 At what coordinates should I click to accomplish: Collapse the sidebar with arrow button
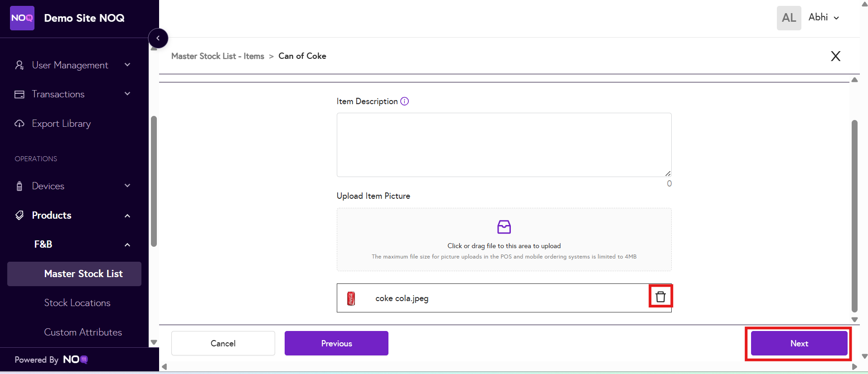[x=158, y=38]
